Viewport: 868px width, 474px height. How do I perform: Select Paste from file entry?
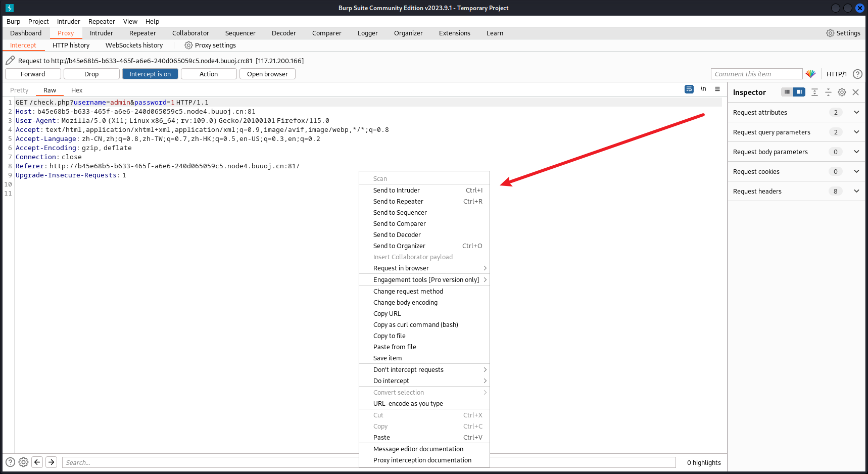(x=424, y=347)
